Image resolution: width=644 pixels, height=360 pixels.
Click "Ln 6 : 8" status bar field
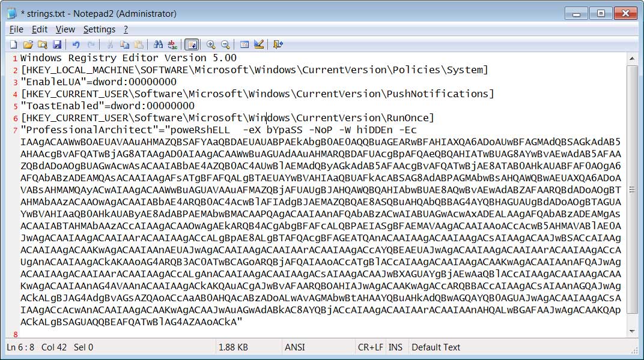tap(20, 347)
